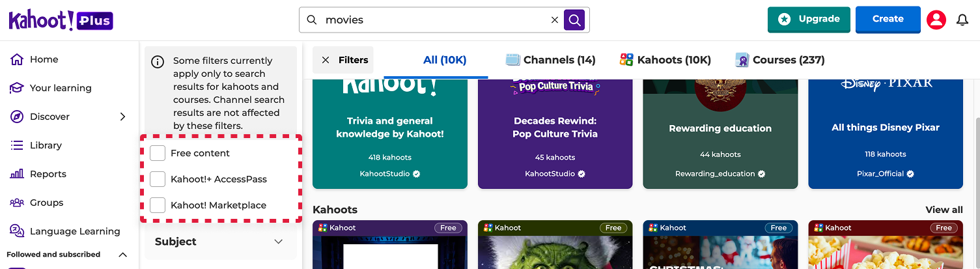Click the Courses tab icon

click(x=742, y=60)
